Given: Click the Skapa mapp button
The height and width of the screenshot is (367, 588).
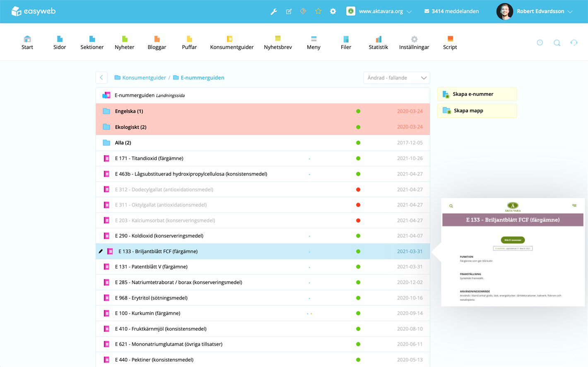Looking at the screenshot, I should click(477, 111).
